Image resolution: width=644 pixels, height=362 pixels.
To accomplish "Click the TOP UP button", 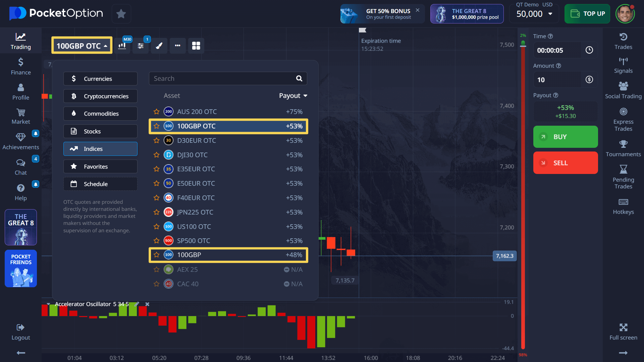I will pos(587,14).
